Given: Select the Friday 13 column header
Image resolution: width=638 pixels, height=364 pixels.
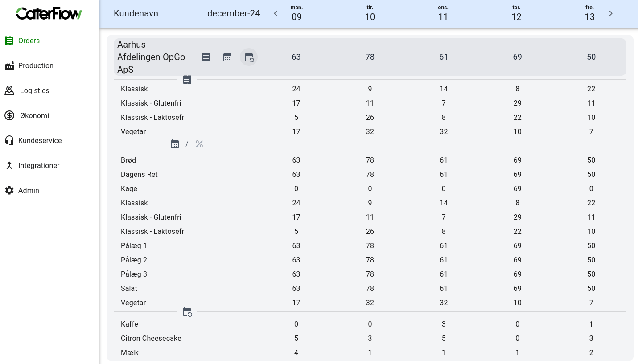Looking at the screenshot, I should coord(589,13).
